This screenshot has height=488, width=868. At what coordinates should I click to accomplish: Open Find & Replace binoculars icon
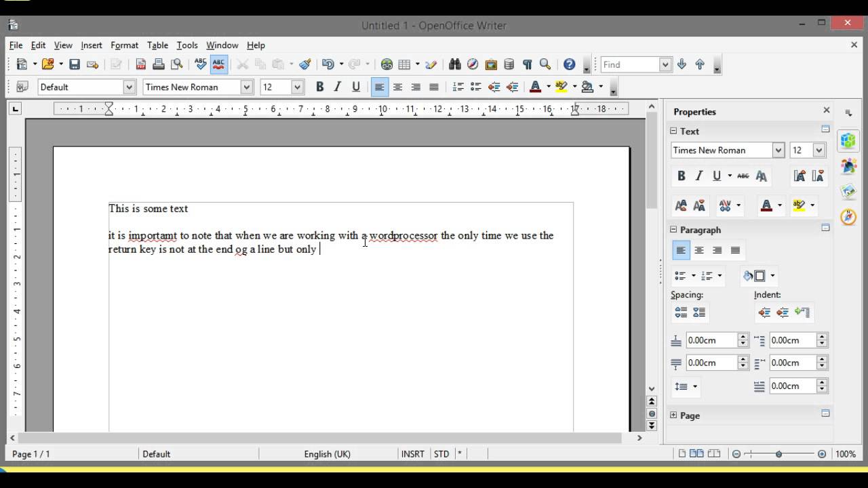[x=454, y=64]
